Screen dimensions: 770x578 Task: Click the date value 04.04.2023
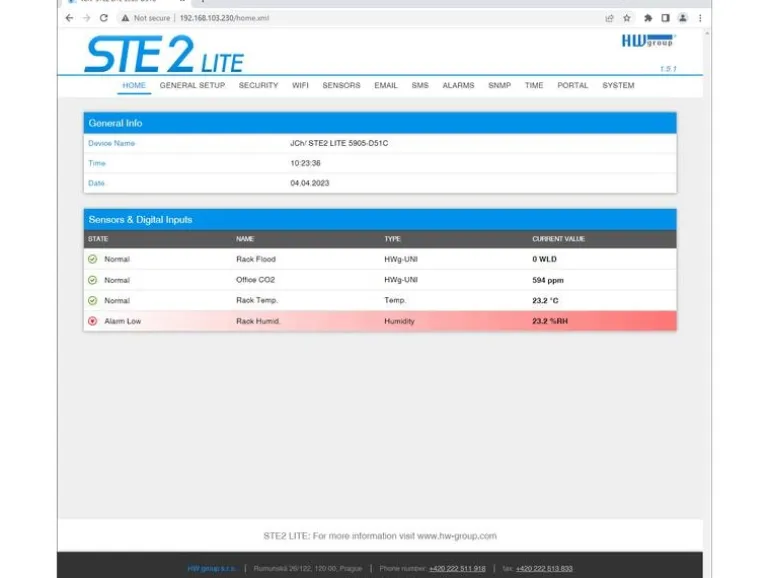click(x=309, y=183)
